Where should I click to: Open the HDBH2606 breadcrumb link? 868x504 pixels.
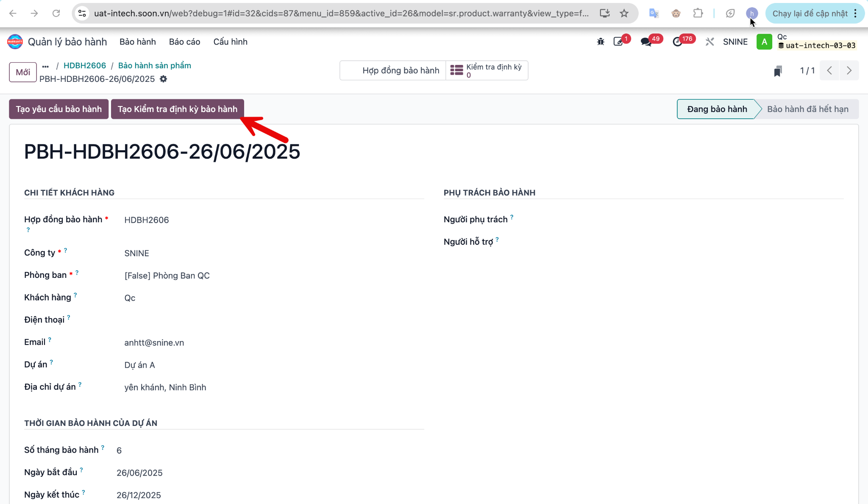(x=85, y=65)
